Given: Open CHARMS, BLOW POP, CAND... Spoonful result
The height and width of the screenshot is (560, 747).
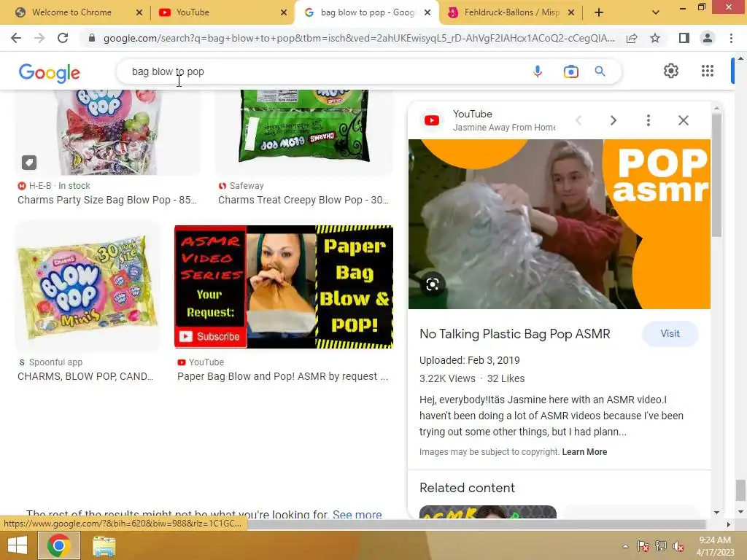Looking at the screenshot, I should 85,376.
